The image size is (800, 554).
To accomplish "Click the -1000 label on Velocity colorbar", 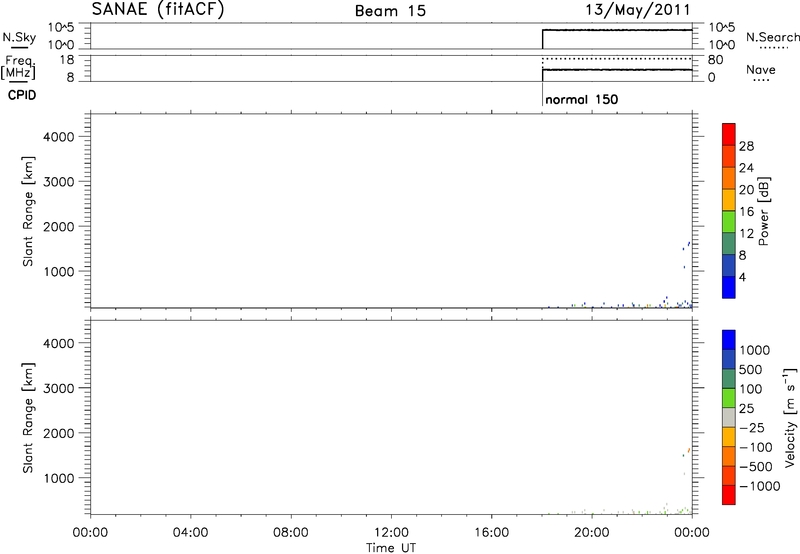I will pos(760,486).
